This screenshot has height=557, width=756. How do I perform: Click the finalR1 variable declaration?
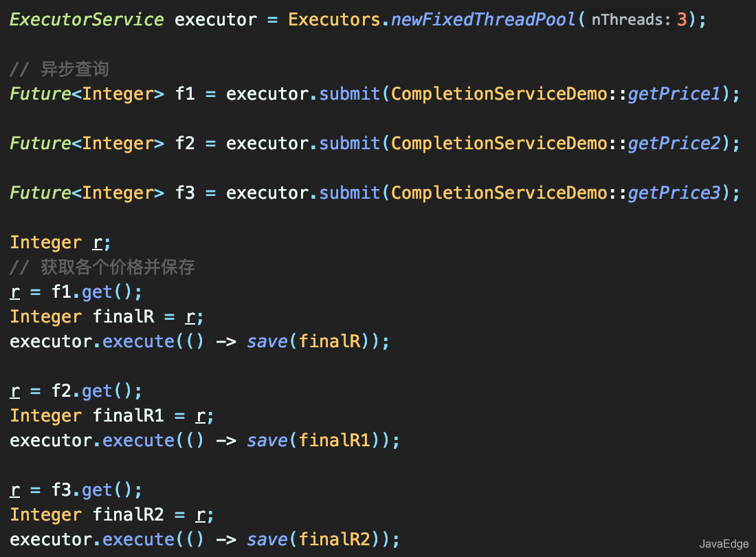coord(129,415)
